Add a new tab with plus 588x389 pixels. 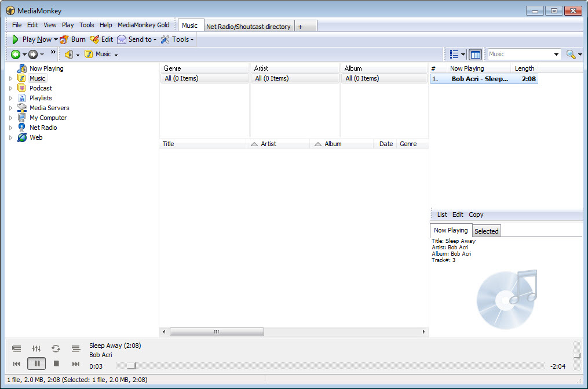306,26
